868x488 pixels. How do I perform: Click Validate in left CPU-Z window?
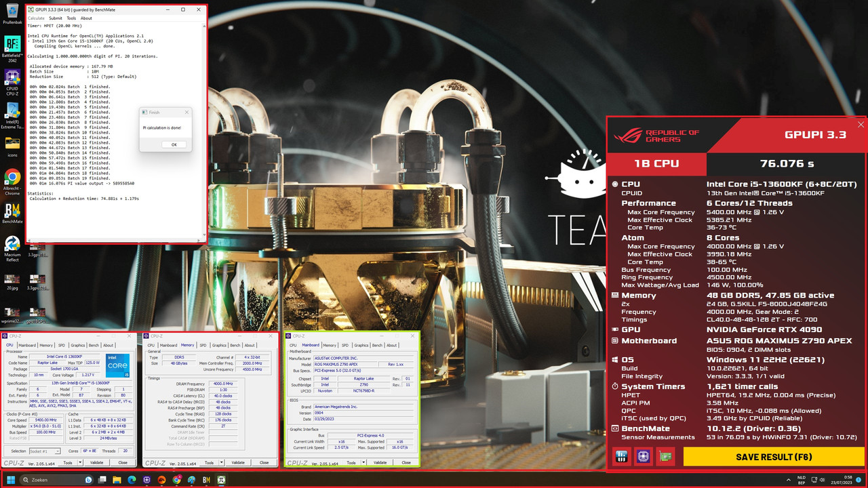[x=96, y=463]
